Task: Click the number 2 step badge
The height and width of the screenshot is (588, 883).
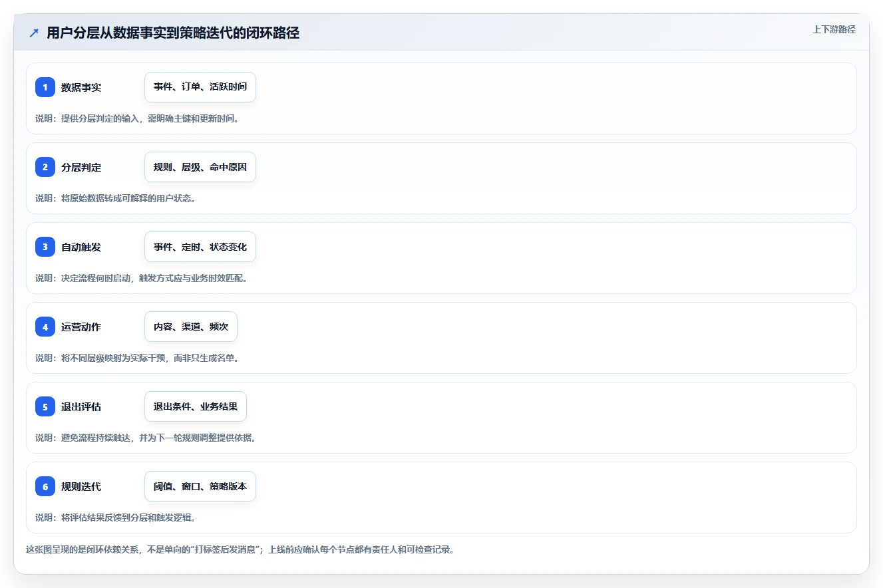Action: (45, 167)
